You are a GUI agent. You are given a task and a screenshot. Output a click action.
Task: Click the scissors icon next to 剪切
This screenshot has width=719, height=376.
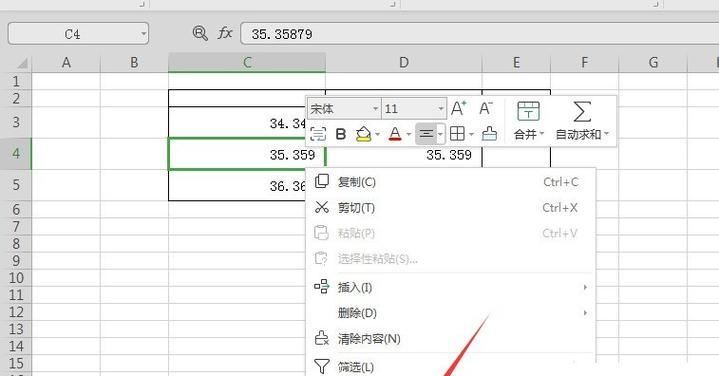pos(321,207)
